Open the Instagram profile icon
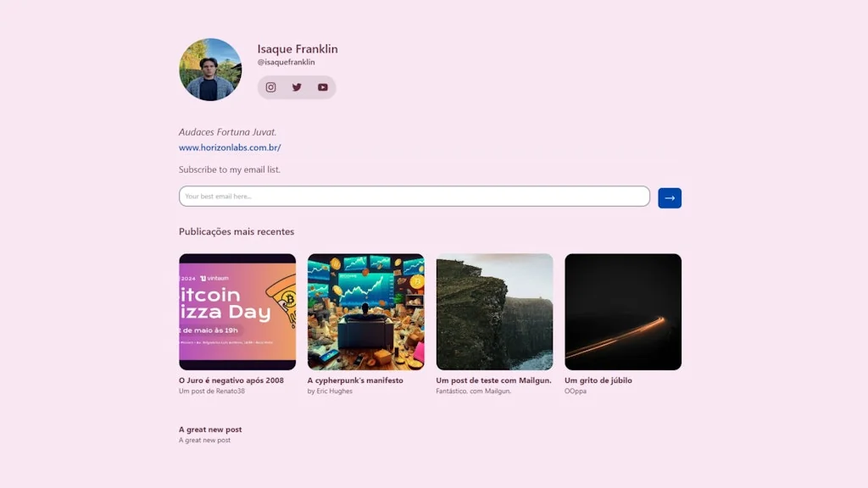 coord(271,87)
